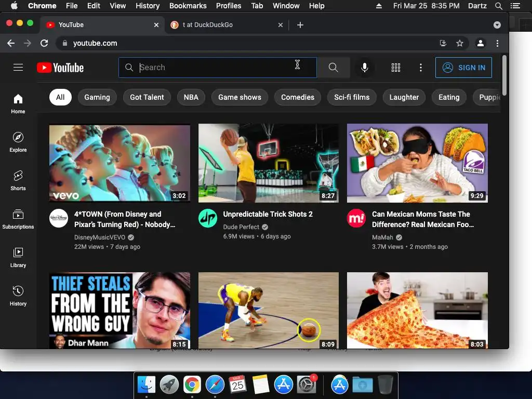
Task: Open the Dude Perfect channel avatar
Action: tap(208, 218)
